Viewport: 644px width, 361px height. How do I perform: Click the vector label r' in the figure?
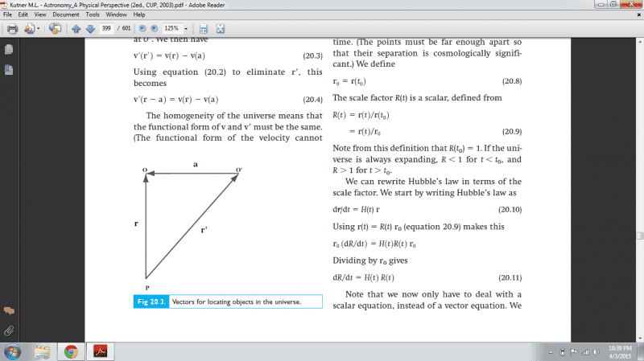pyautogui.click(x=204, y=230)
